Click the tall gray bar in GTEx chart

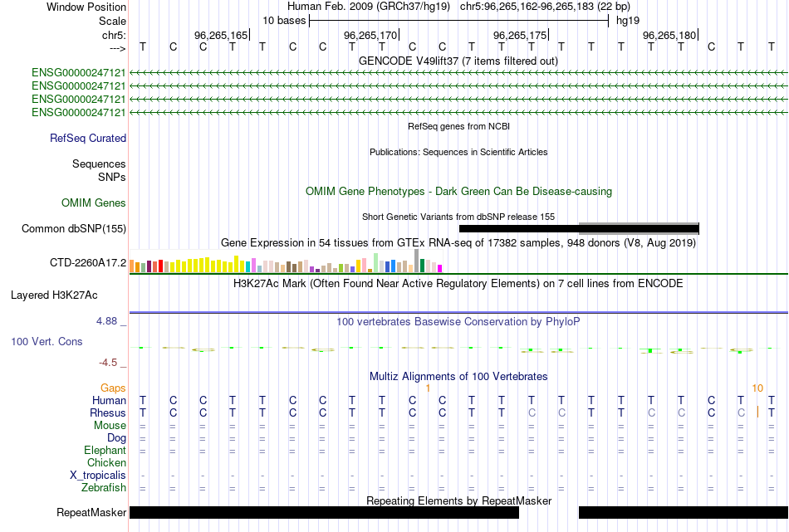coord(417,261)
